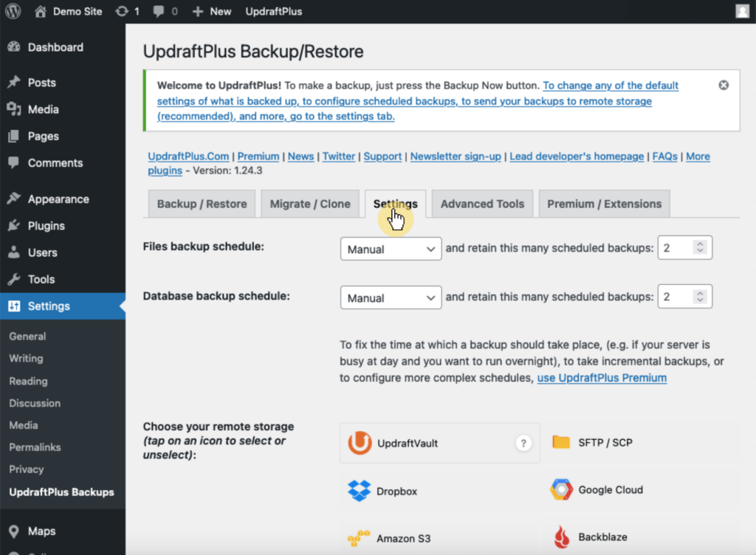This screenshot has height=555, width=756.
Task: Open General settings submenu item
Action: pos(27,337)
